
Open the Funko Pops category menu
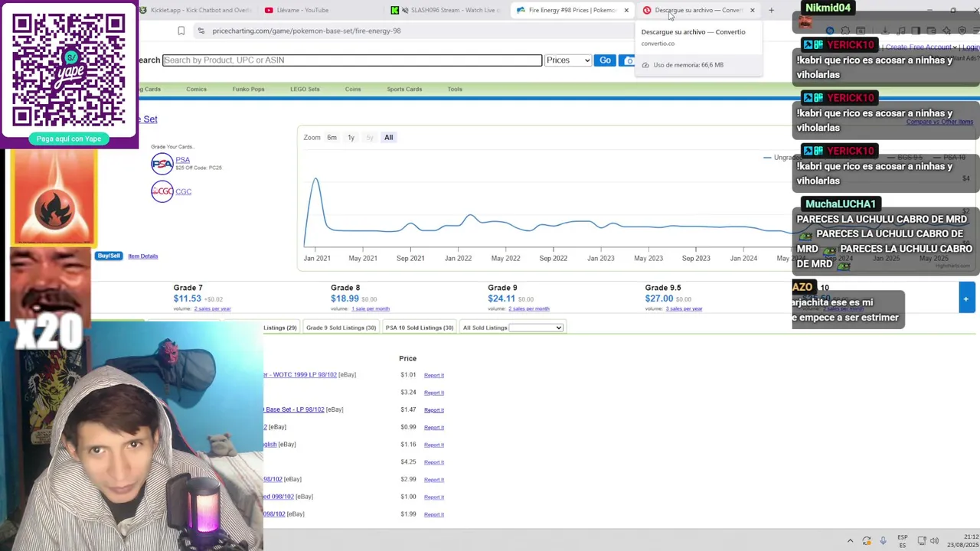[x=248, y=89]
